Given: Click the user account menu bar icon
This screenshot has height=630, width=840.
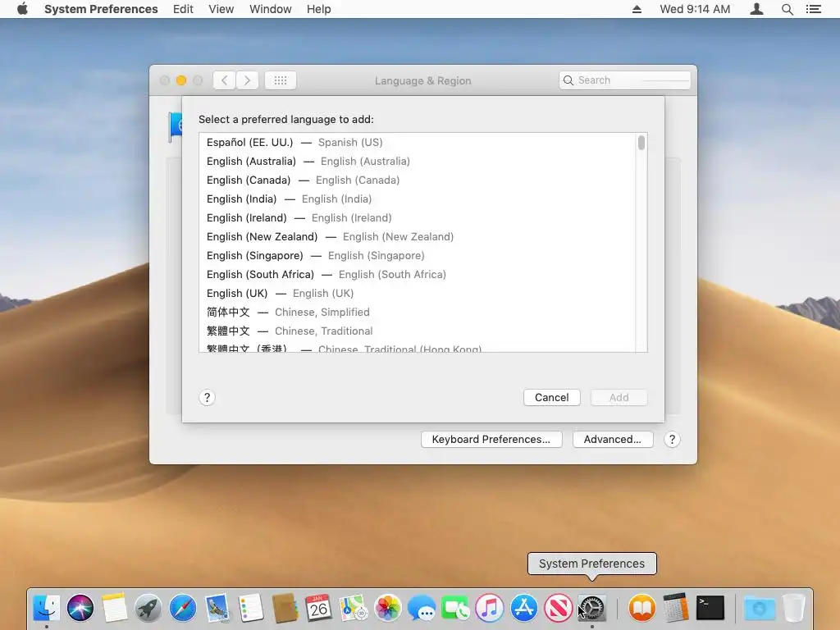Looking at the screenshot, I should point(756,9).
